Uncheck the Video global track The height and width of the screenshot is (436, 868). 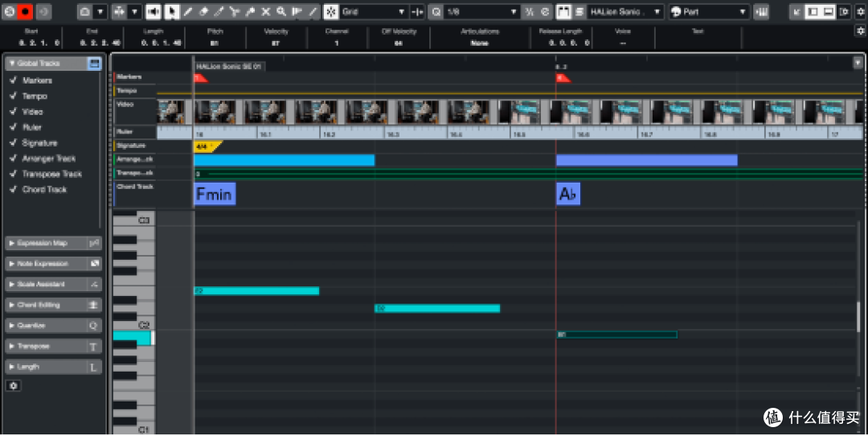click(14, 111)
